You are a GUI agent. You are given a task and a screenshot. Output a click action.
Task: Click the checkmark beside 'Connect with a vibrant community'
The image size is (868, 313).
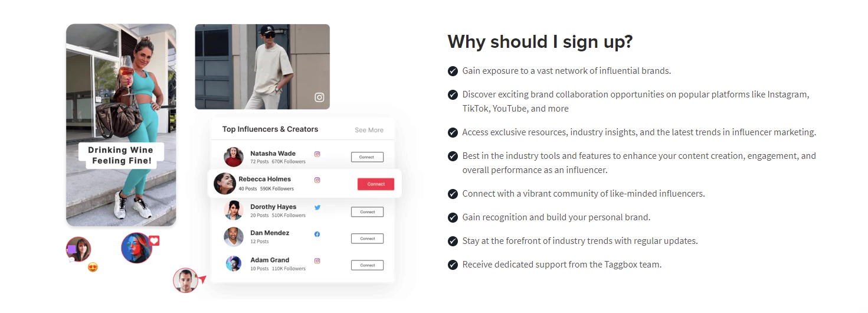[453, 194]
